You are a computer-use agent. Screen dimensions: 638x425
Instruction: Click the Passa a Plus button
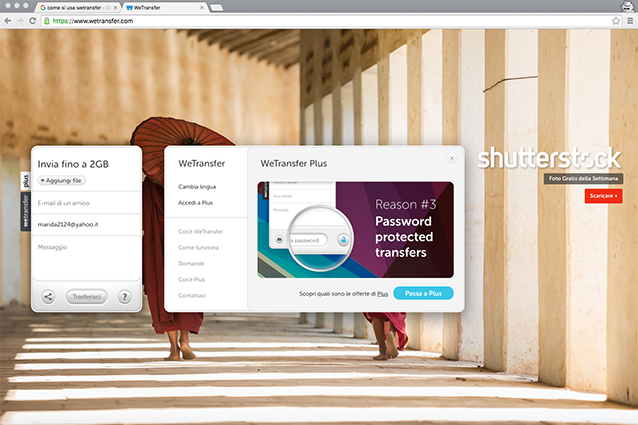(x=423, y=293)
